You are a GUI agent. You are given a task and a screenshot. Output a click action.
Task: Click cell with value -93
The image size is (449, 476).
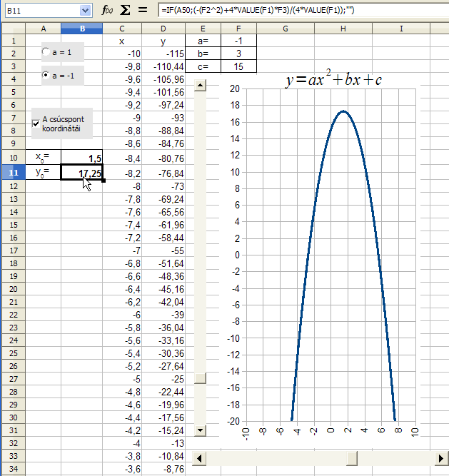tap(163, 118)
